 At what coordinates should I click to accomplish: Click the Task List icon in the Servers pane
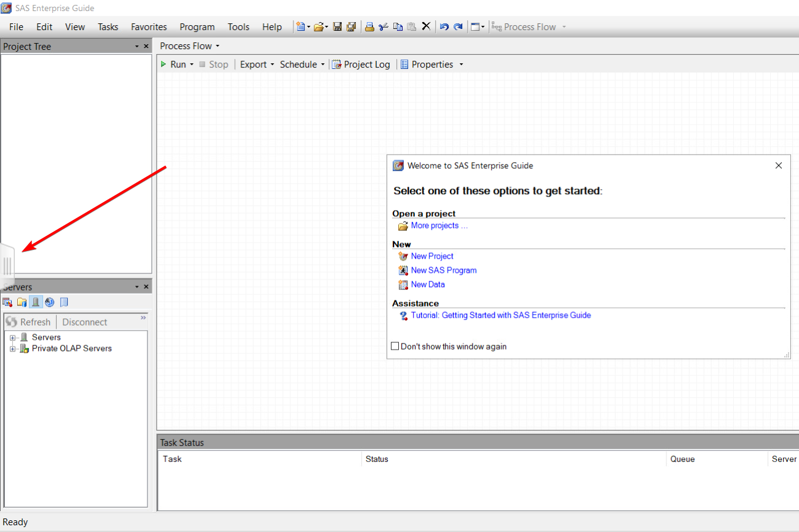click(7, 302)
